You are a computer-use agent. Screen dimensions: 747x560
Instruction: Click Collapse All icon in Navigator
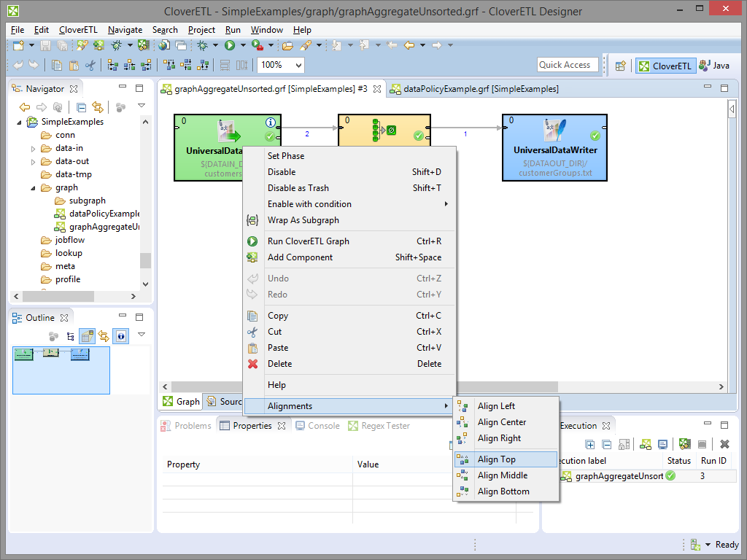82,107
